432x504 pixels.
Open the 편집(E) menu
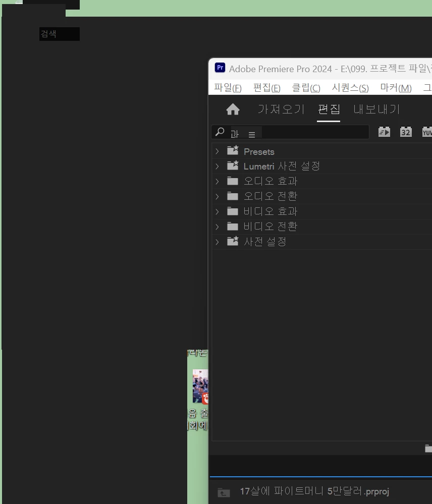pyautogui.click(x=267, y=88)
